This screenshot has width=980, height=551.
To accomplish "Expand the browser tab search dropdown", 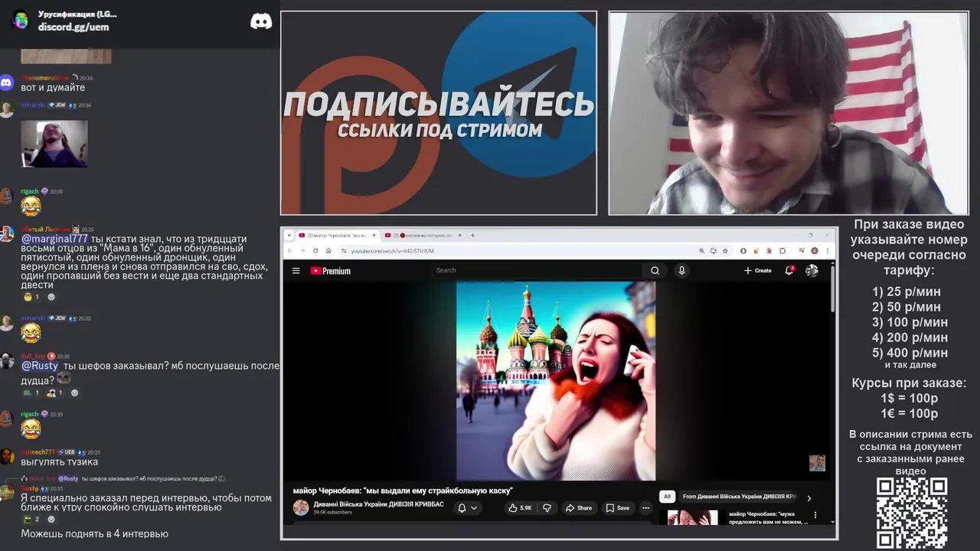I will (x=289, y=235).
